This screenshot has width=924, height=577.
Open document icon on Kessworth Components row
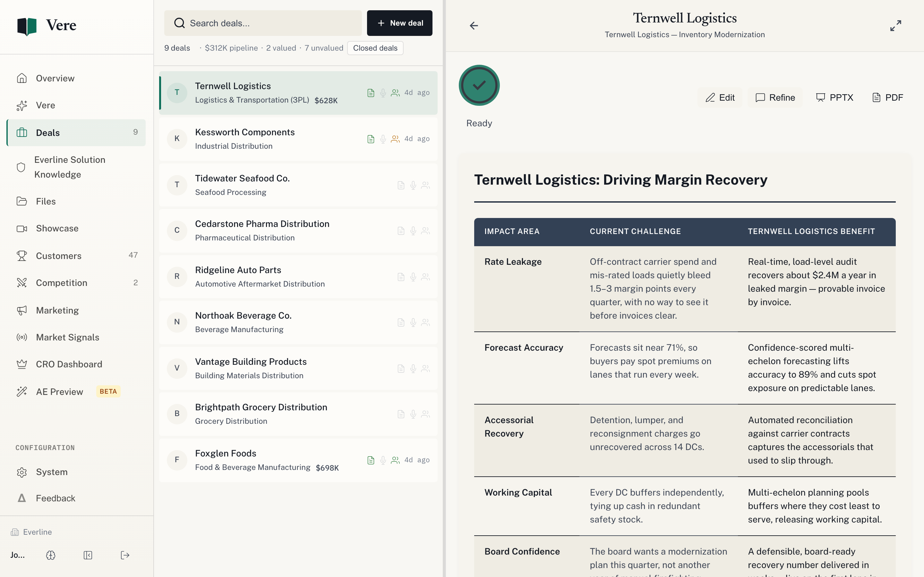point(371,139)
